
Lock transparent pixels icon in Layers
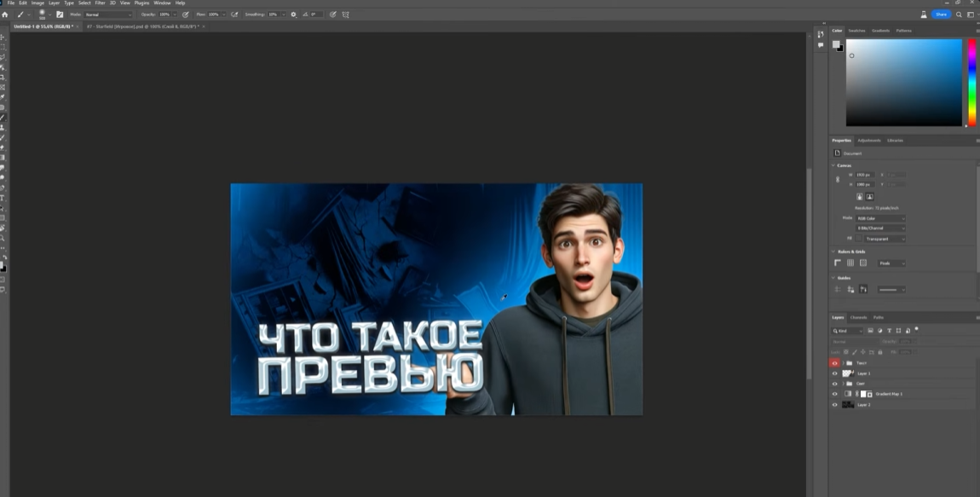pyautogui.click(x=846, y=352)
